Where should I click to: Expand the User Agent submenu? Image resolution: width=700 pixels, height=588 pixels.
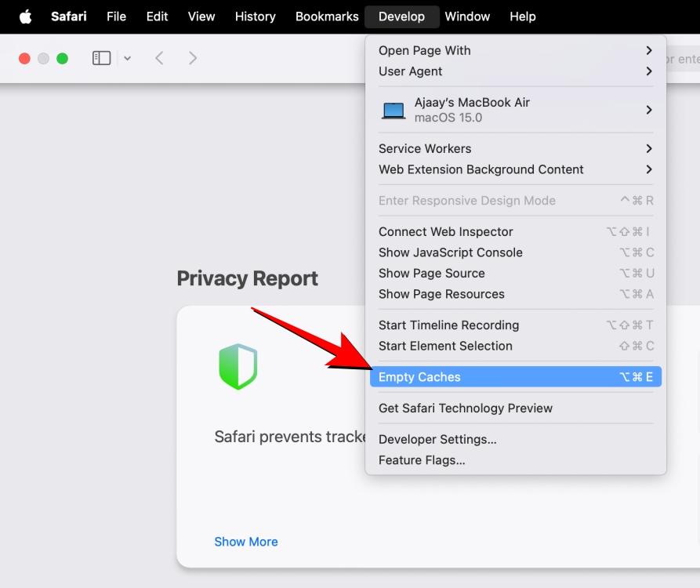pyautogui.click(x=516, y=71)
